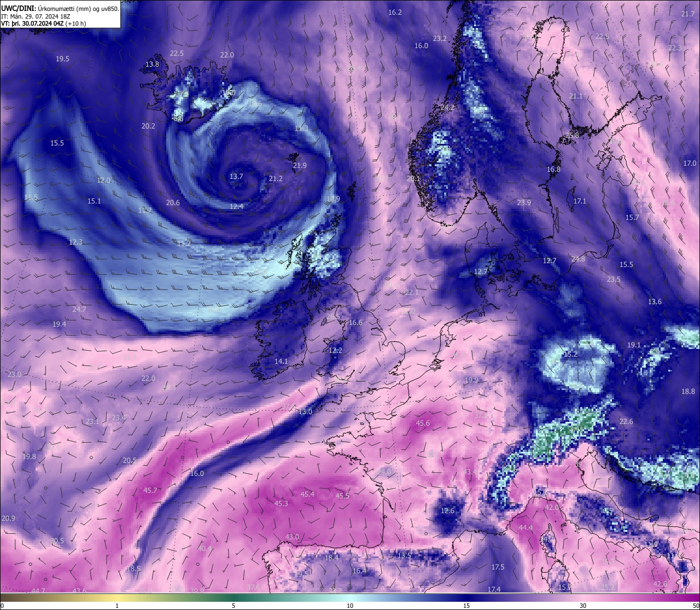Click the 19.1 value label
Image resolution: width=700 pixels, height=610 pixels.
click(x=633, y=345)
